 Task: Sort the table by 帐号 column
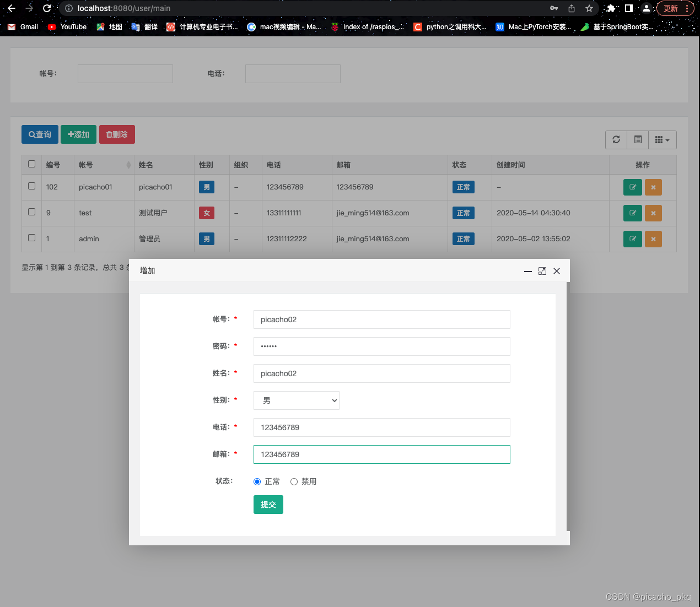104,165
